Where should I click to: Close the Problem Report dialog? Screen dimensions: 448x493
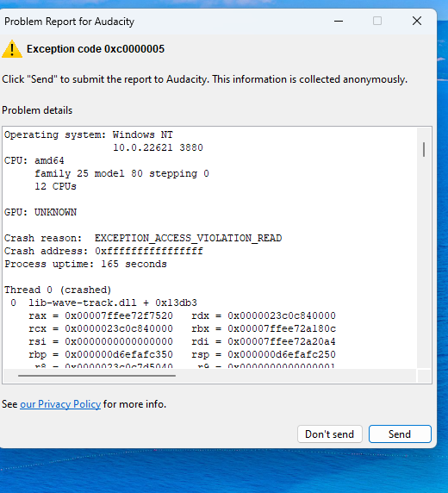pyautogui.click(x=417, y=21)
